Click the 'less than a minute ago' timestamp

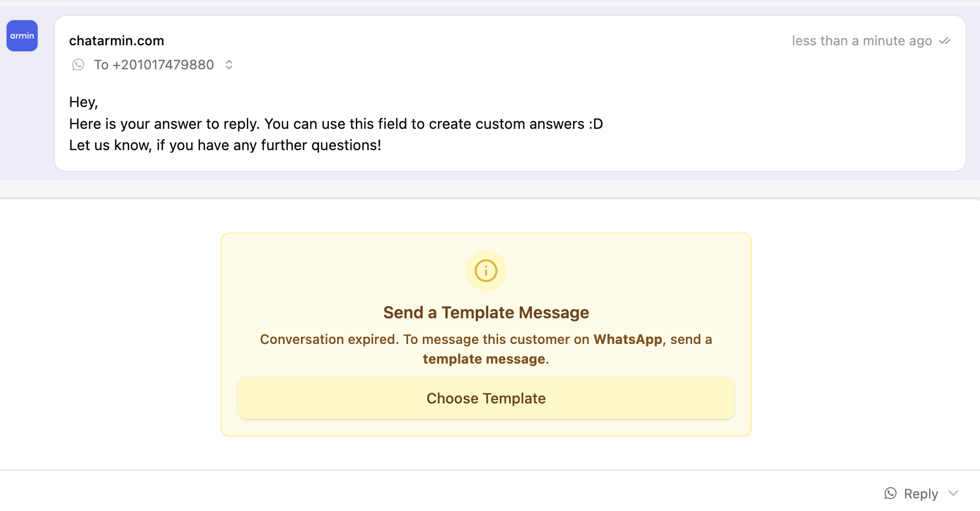click(x=861, y=41)
